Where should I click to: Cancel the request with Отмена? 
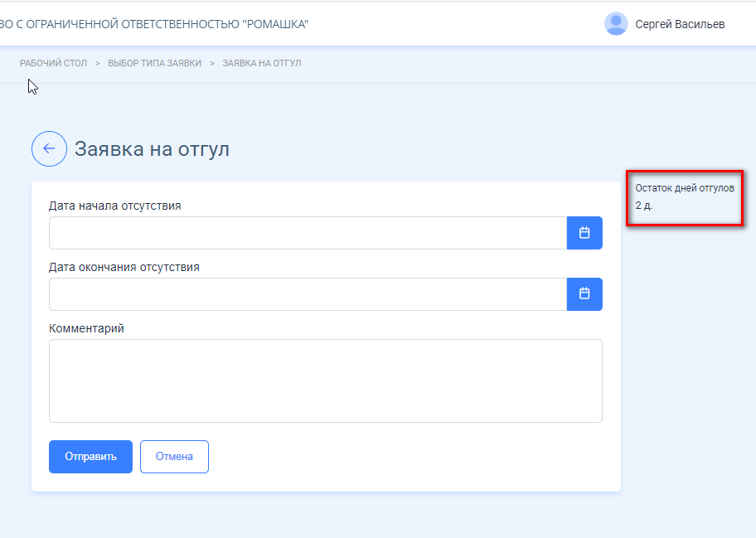click(175, 457)
